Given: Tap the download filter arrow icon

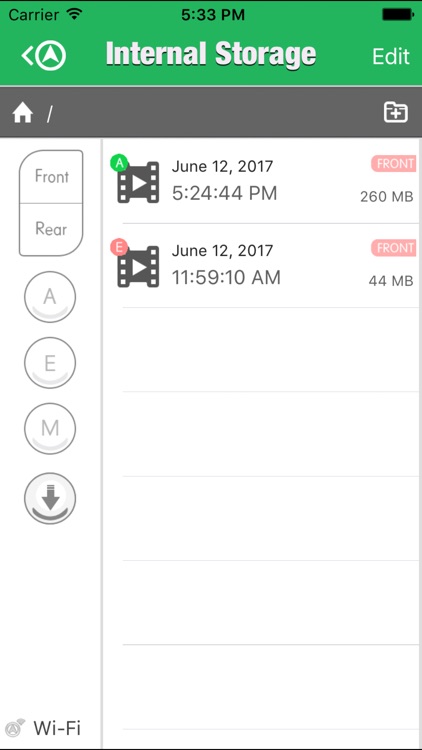Looking at the screenshot, I should [x=50, y=498].
